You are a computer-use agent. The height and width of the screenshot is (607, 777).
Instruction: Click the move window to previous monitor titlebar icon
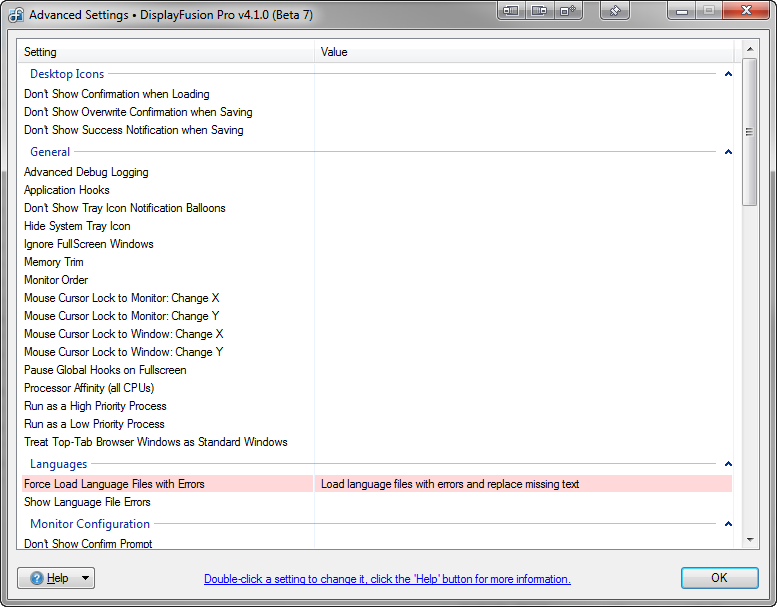pyautogui.click(x=511, y=11)
